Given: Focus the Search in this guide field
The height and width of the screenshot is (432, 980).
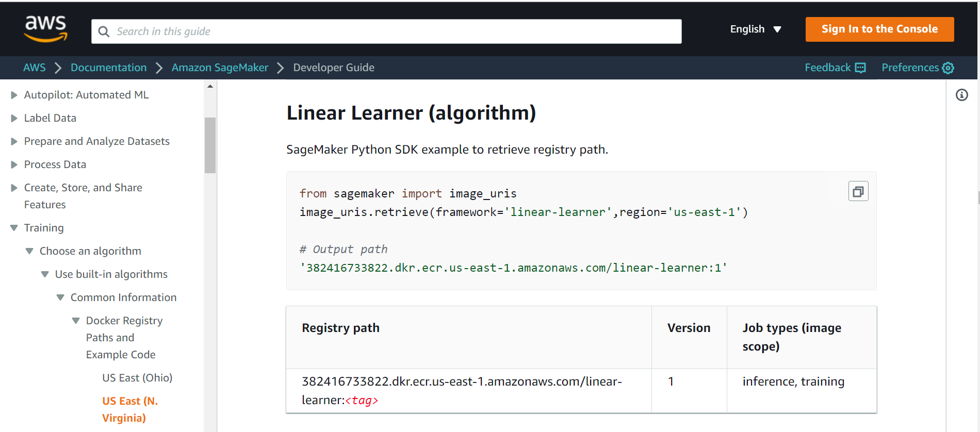Looking at the screenshot, I should click(x=386, y=31).
